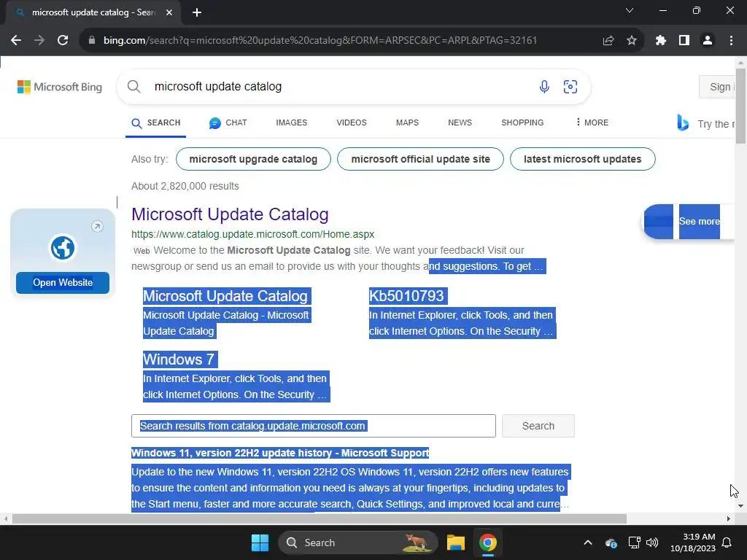Open Windows 11 version 22H2 update history result
This screenshot has height=560, width=747.
[280, 453]
